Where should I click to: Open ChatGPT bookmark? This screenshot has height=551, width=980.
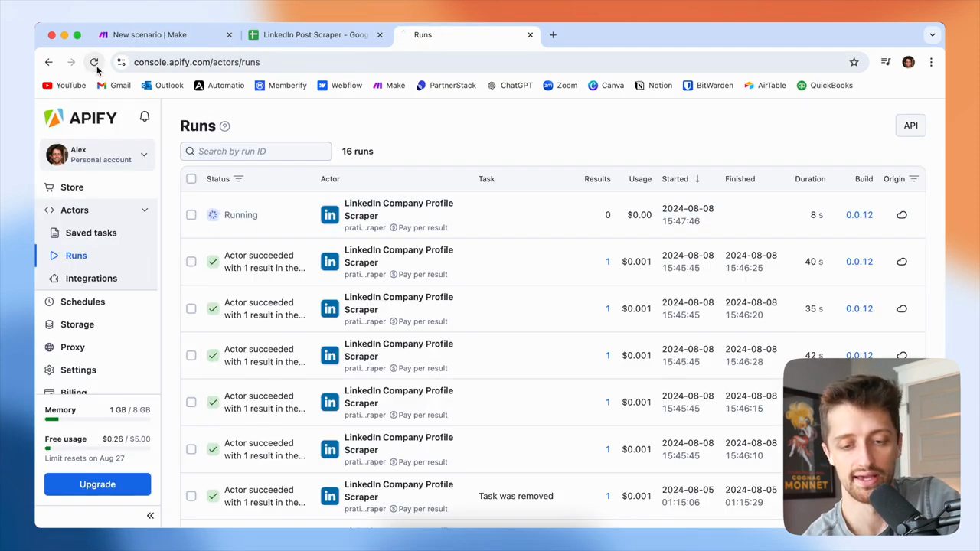(x=509, y=86)
